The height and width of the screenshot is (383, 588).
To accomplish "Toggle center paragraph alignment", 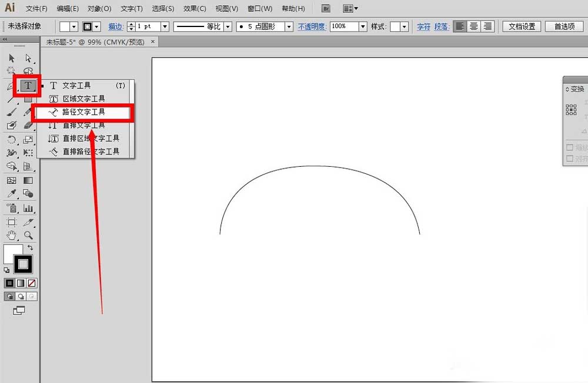I will click(x=473, y=26).
